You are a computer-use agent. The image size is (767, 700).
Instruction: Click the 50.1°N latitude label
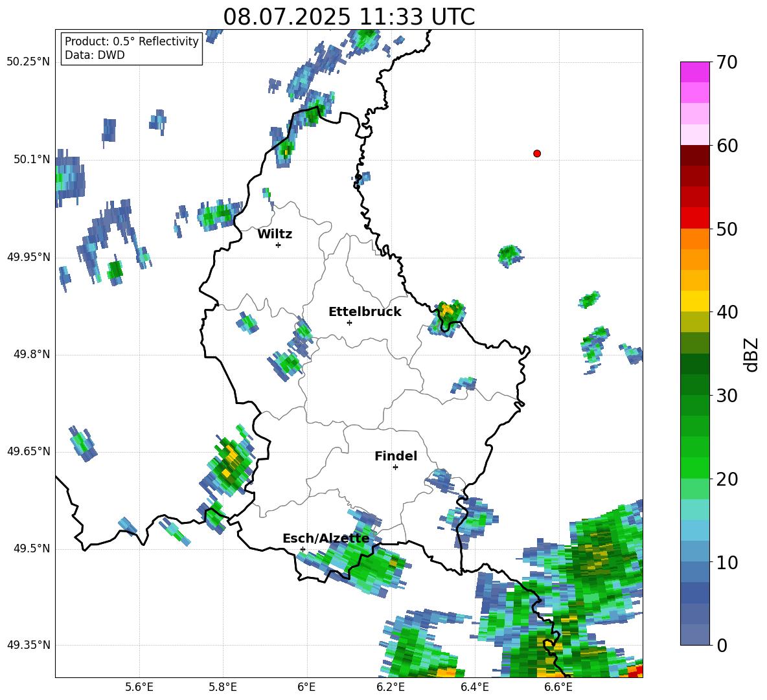pyautogui.click(x=32, y=159)
